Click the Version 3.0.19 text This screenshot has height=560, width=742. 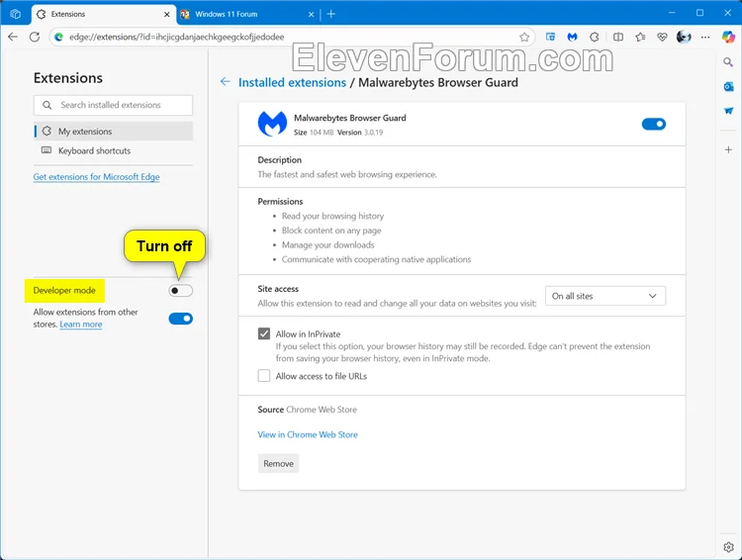(x=360, y=133)
